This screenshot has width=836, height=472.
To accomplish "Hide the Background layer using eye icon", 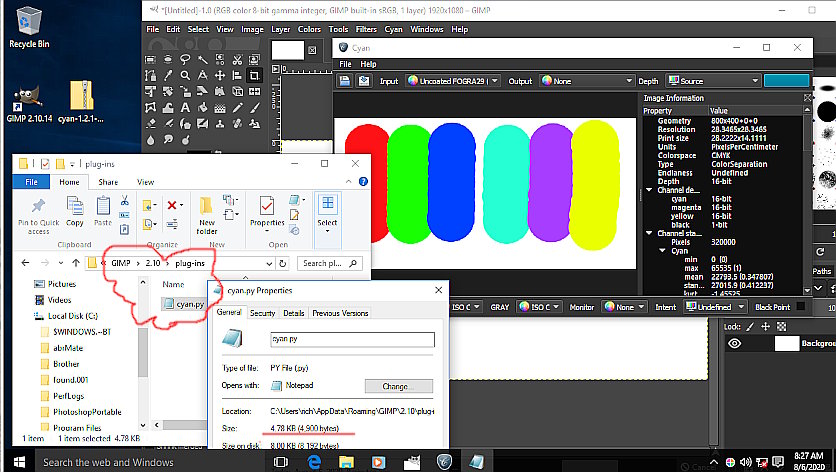I will (x=735, y=343).
